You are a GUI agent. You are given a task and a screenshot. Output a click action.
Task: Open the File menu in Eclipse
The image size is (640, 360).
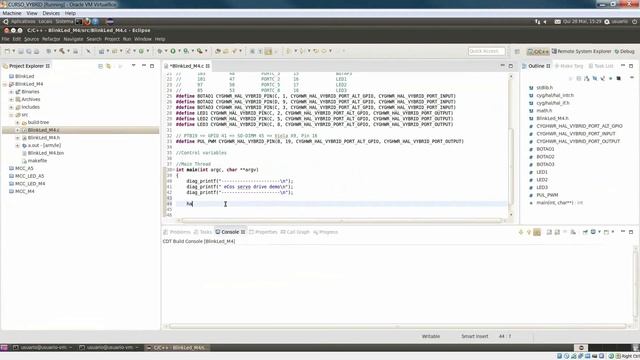tap(5, 39)
